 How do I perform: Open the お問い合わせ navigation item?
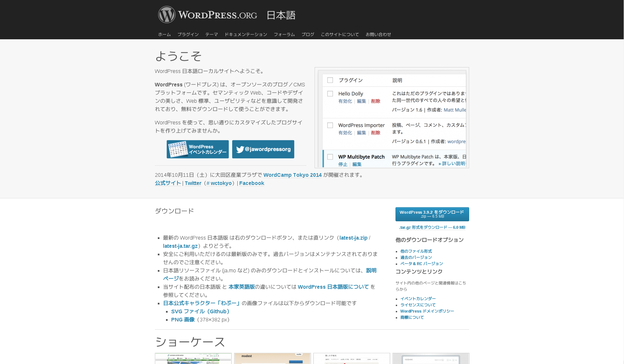(x=378, y=34)
